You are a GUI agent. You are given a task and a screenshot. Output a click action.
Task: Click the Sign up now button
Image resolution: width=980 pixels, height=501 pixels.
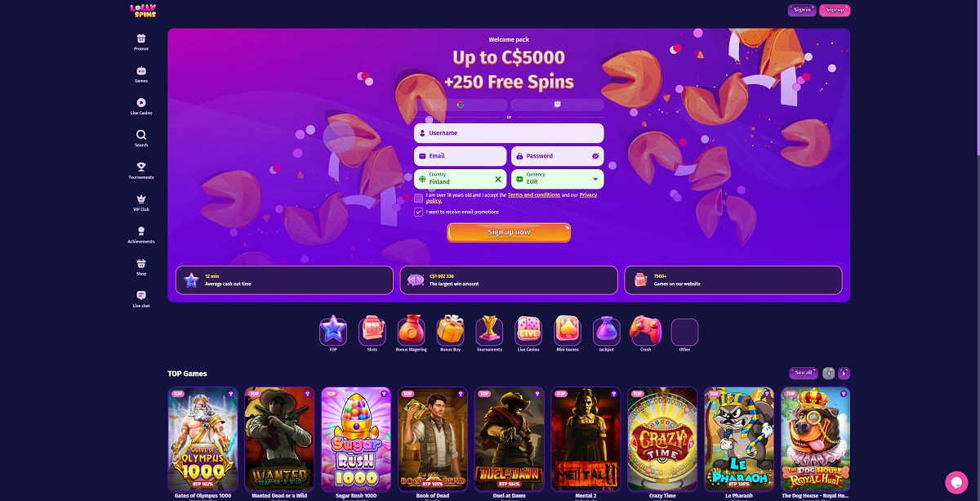coord(509,233)
